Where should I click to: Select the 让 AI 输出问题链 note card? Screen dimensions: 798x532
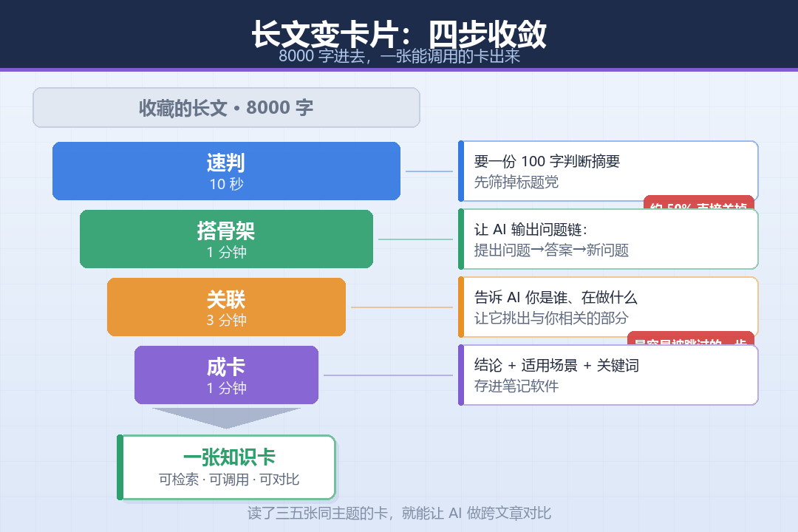coord(608,239)
